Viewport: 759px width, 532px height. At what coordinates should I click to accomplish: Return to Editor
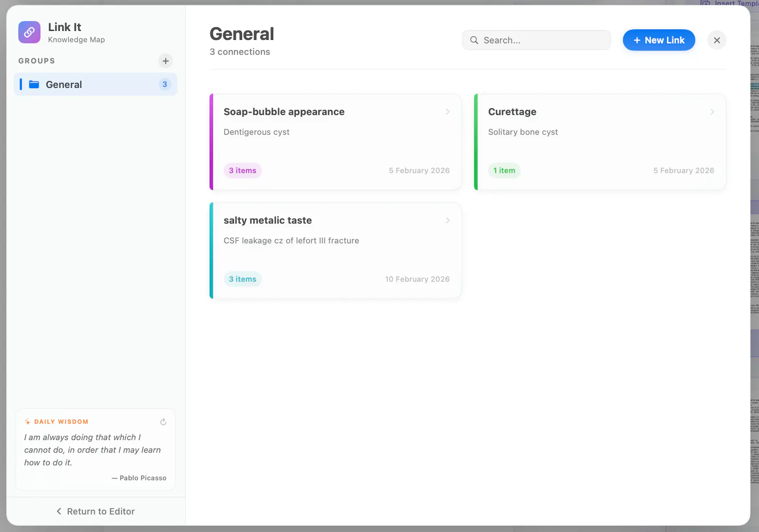point(95,511)
